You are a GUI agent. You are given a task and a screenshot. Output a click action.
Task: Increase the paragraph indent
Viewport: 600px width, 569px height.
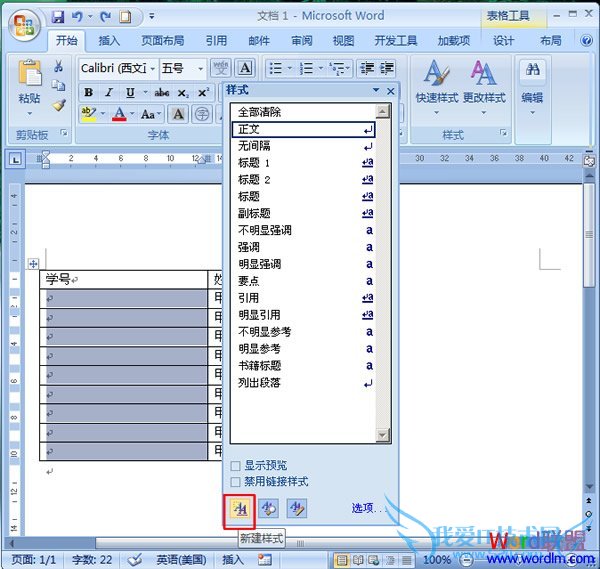[x=386, y=68]
